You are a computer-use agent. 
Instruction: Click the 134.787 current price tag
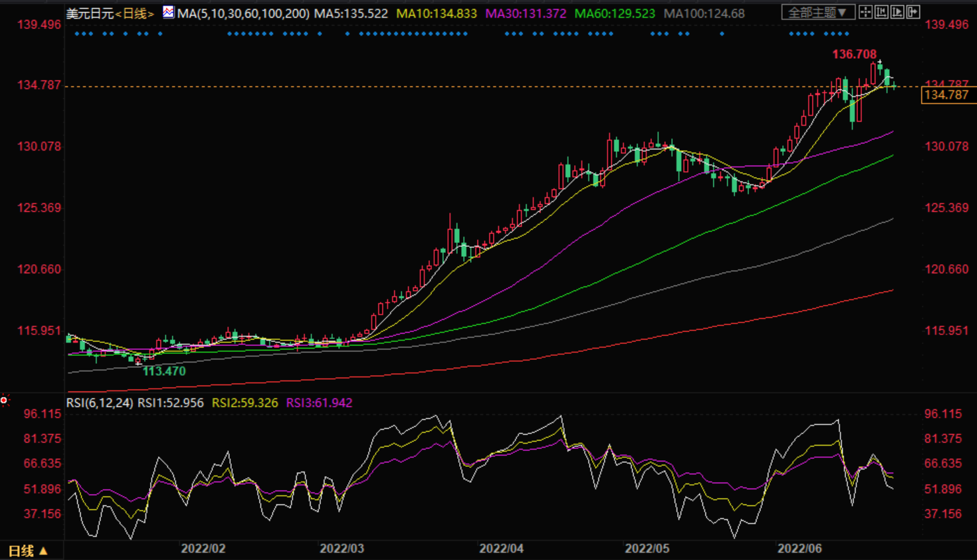[946, 95]
